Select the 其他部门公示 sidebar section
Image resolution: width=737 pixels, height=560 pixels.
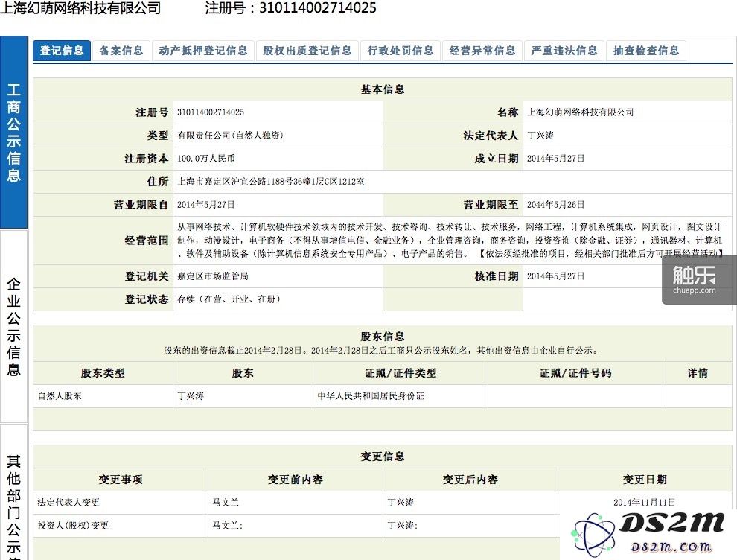point(13,491)
